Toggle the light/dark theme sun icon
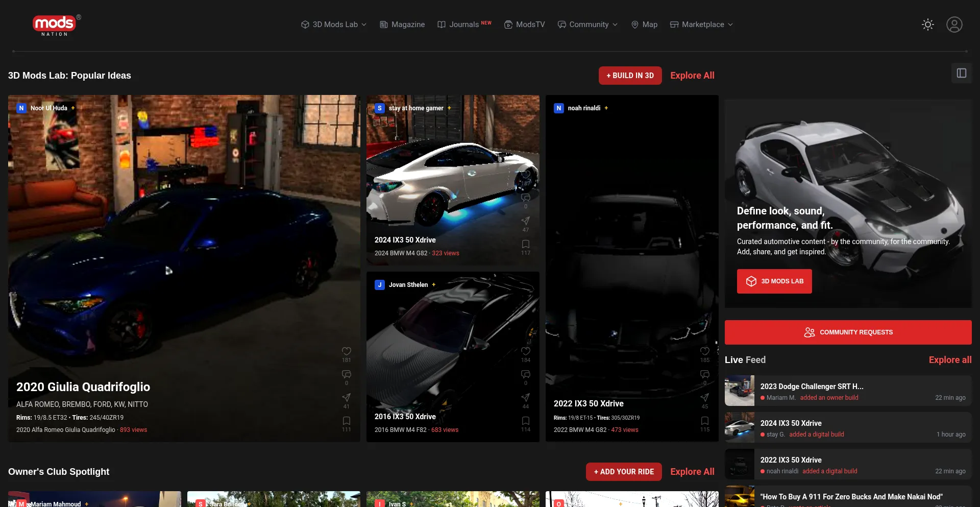 tap(928, 25)
